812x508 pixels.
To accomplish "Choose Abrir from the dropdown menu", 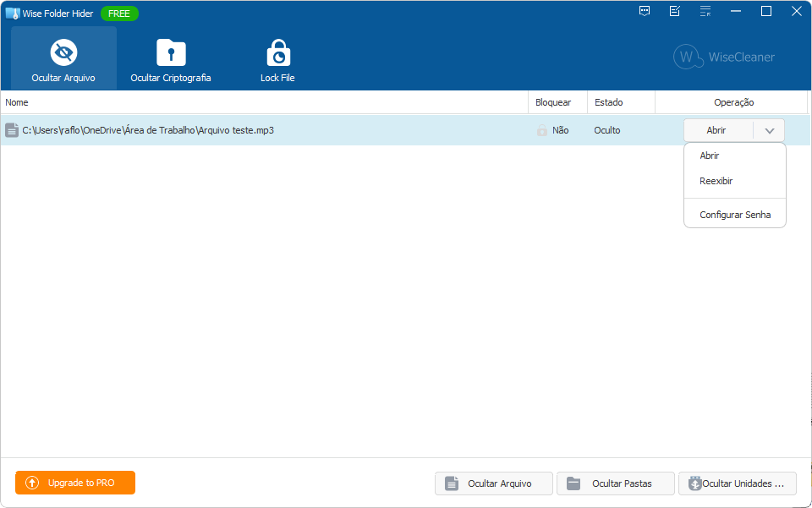I will coord(735,156).
